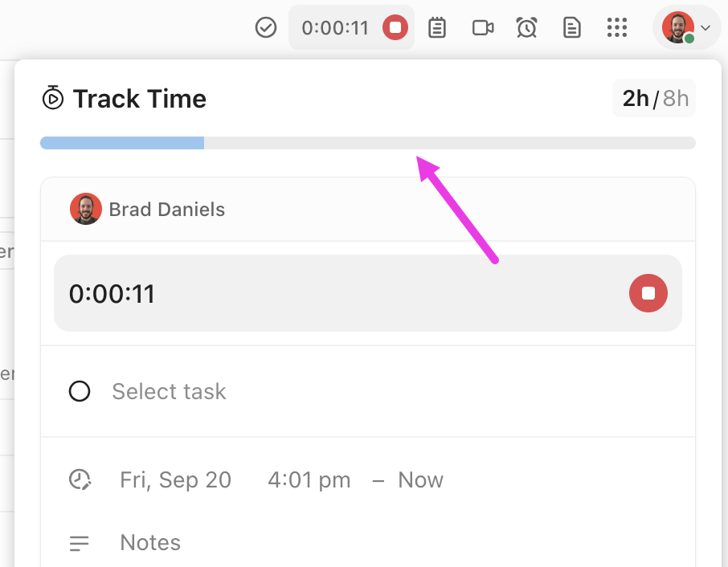Viewport: 728px width, 567px height.
Task: Click the blue daily progress bar
Action: coord(121,142)
